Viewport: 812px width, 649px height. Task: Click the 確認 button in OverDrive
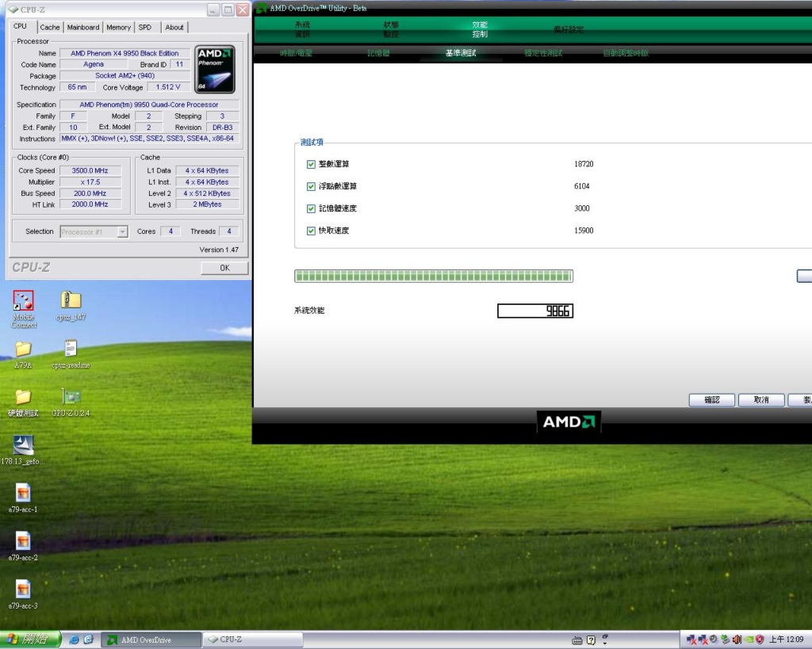[712, 400]
